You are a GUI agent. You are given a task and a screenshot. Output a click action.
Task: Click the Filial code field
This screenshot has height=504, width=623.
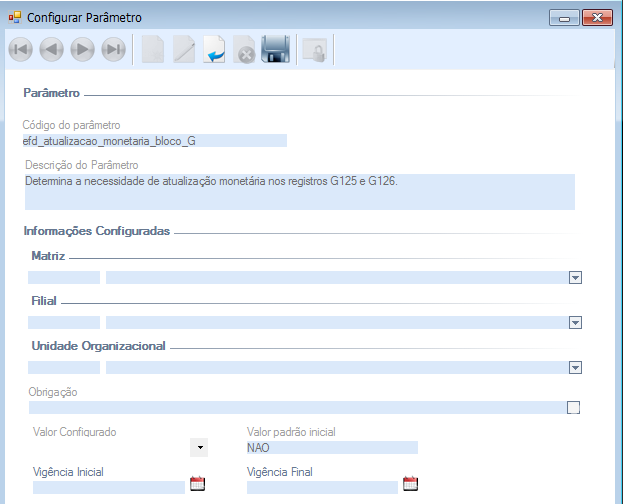[64, 322]
